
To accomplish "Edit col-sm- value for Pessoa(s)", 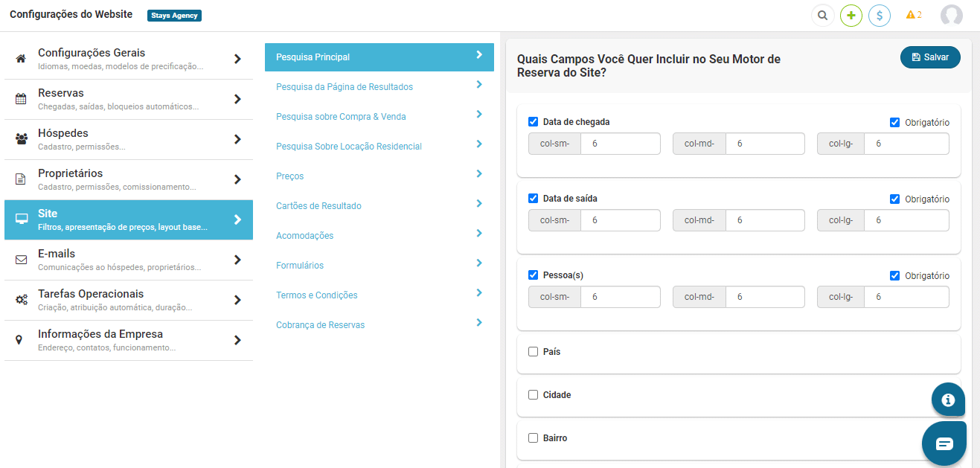I will (x=621, y=297).
